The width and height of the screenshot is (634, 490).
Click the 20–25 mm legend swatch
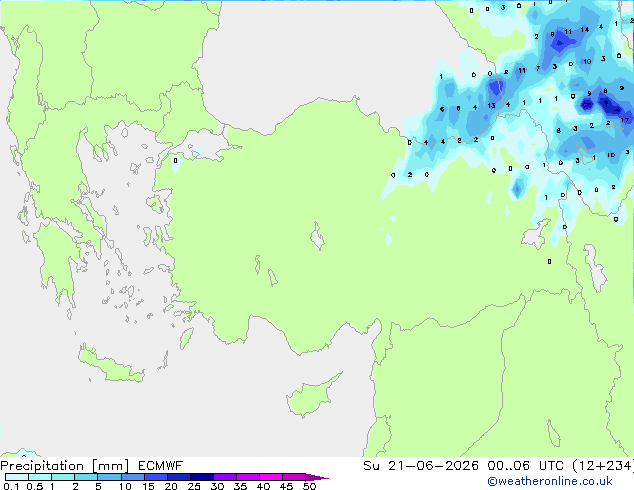[178, 477]
